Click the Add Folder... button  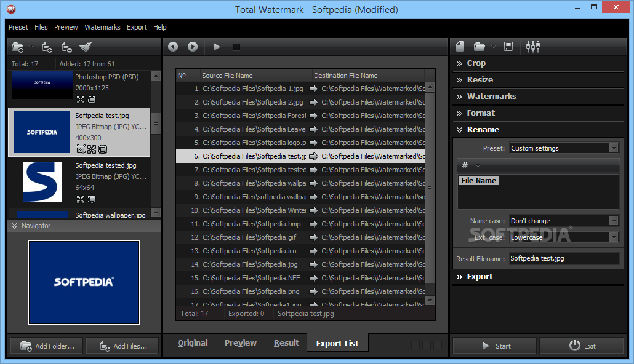click(47, 346)
